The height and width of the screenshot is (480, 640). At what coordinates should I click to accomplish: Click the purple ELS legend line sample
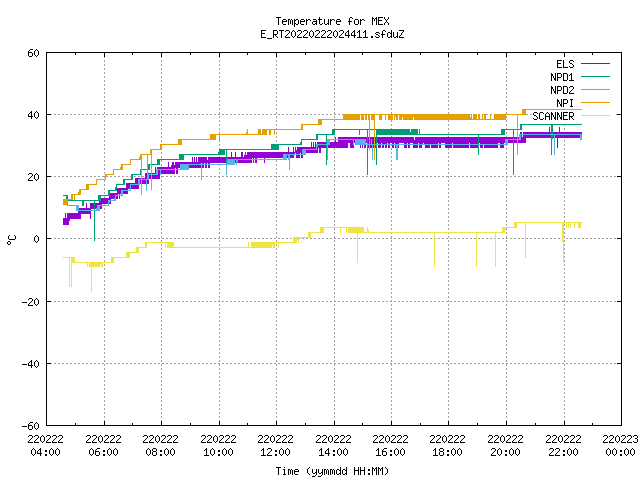(595, 64)
